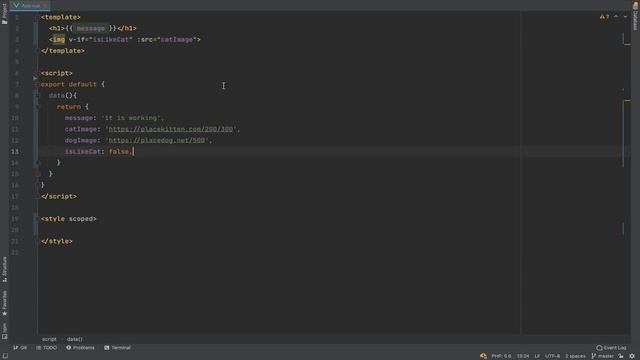
Task: Close the App.vue editor tab
Action: (45, 5)
